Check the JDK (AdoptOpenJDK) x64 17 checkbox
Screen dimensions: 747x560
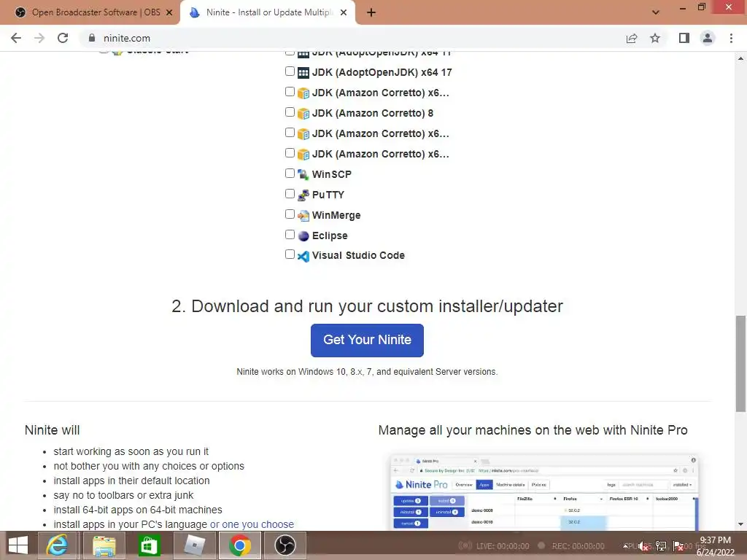click(x=290, y=71)
